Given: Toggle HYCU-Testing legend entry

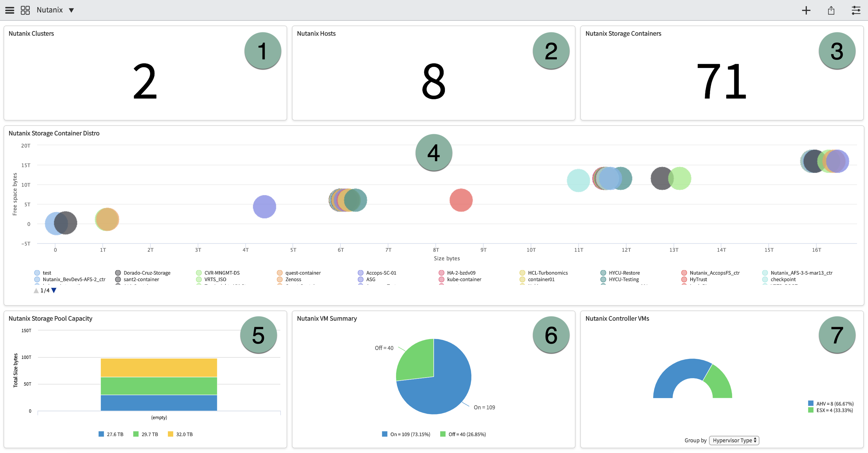Looking at the screenshot, I should 620,279.
